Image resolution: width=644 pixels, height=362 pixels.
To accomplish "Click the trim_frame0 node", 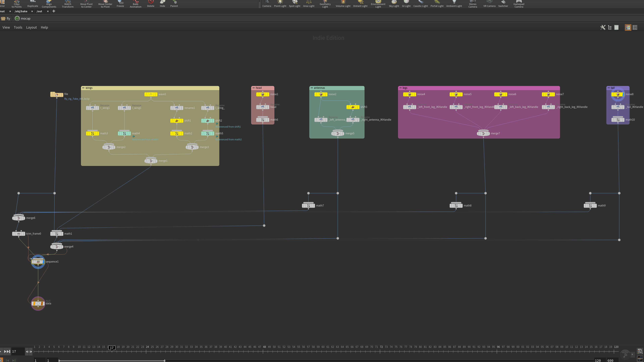I will click(18, 234).
